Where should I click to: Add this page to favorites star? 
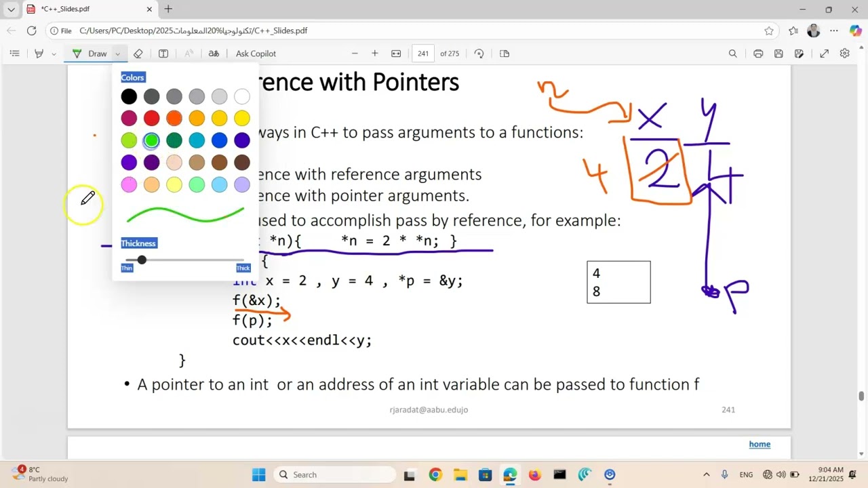(x=769, y=30)
